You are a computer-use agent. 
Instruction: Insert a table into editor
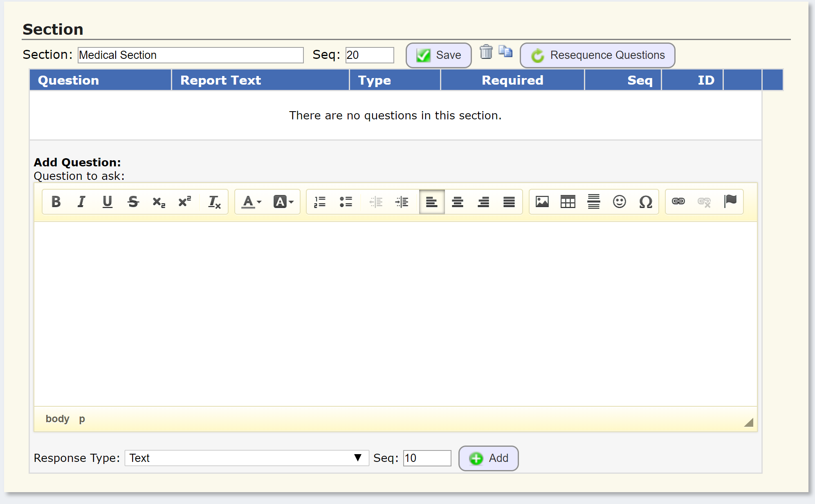tap(568, 202)
